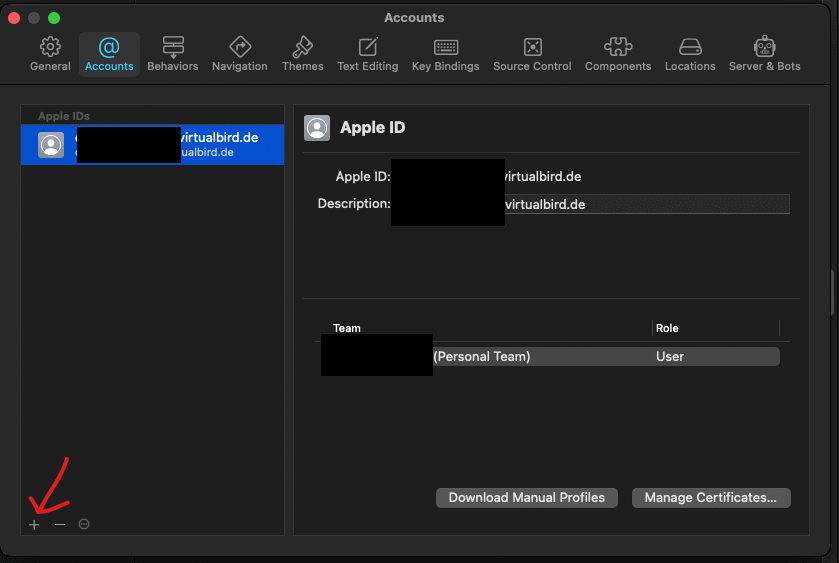Add a new account with the plus button

[34, 525]
